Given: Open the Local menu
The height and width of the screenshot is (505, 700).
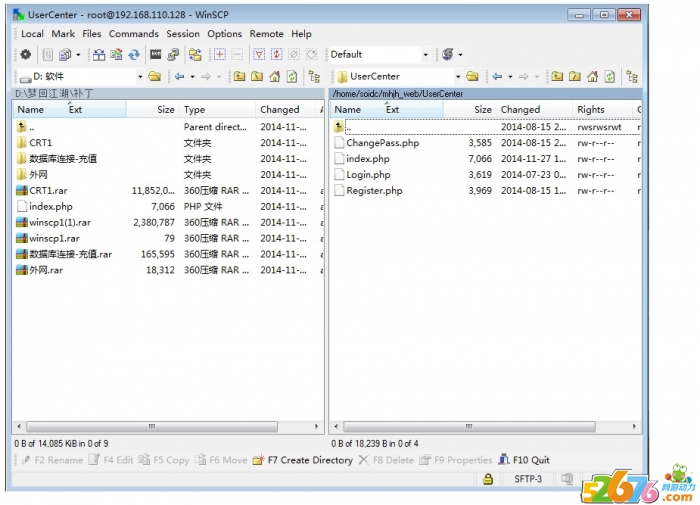Looking at the screenshot, I should click(x=32, y=33).
